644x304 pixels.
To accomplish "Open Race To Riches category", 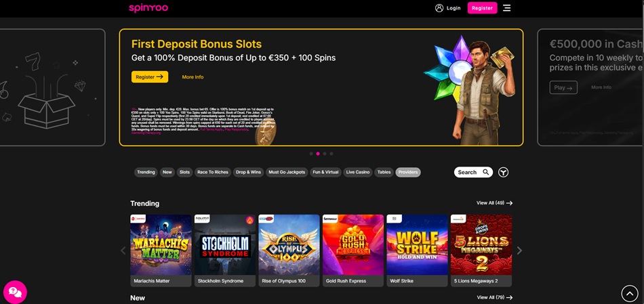I will [x=213, y=172].
